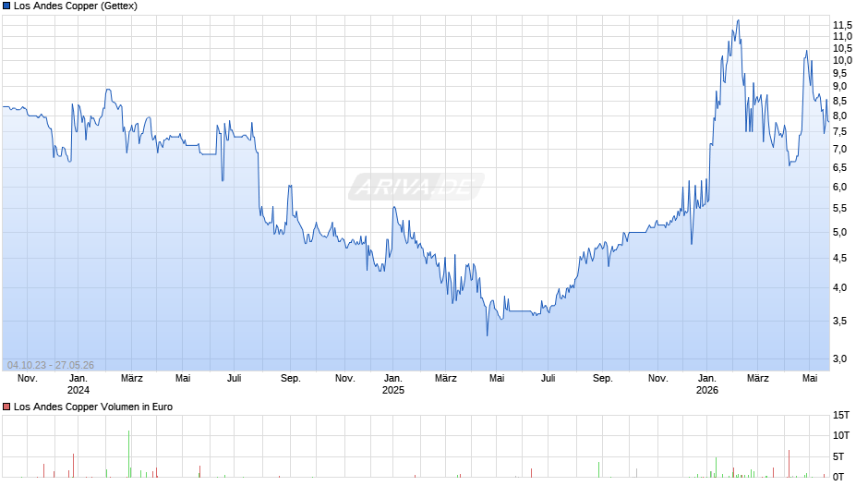Click the price label '7,5'
Screen dimensions: 868x486
pyautogui.click(x=839, y=132)
